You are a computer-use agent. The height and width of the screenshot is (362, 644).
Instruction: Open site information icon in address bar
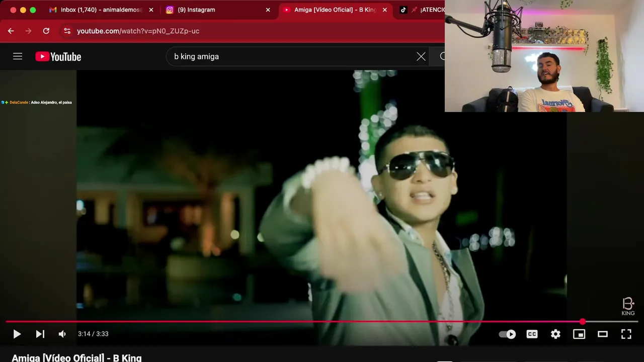click(67, 31)
